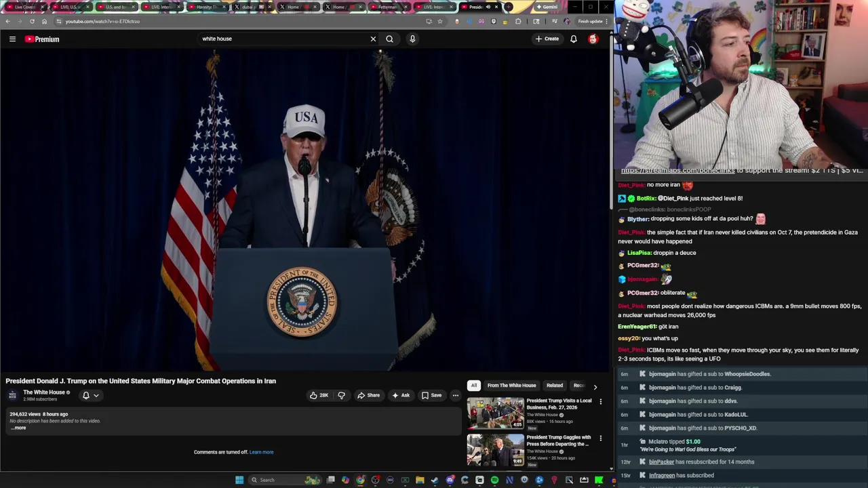Open options for 'Visits a Local Business' video

coord(600,402)
